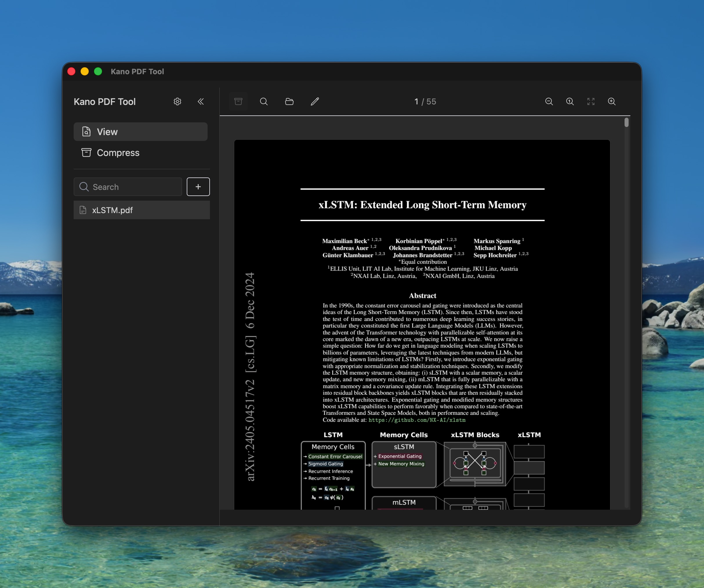Maximize window with green button
Viewport: 704px width, 588px height.
[98, 71]
